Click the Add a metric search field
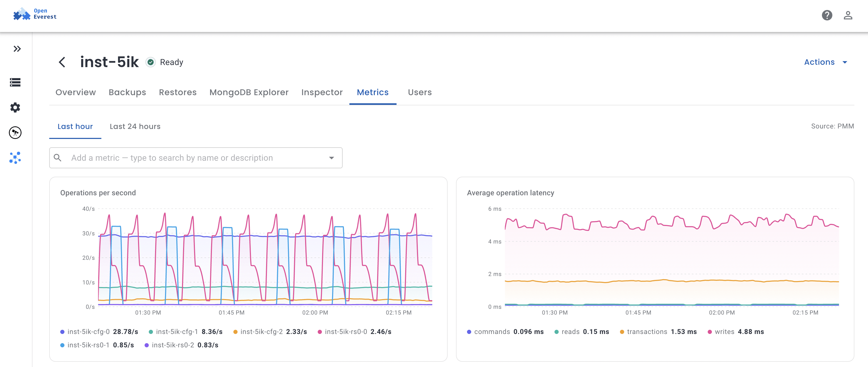The image size is (868, 367). (196, 158)
